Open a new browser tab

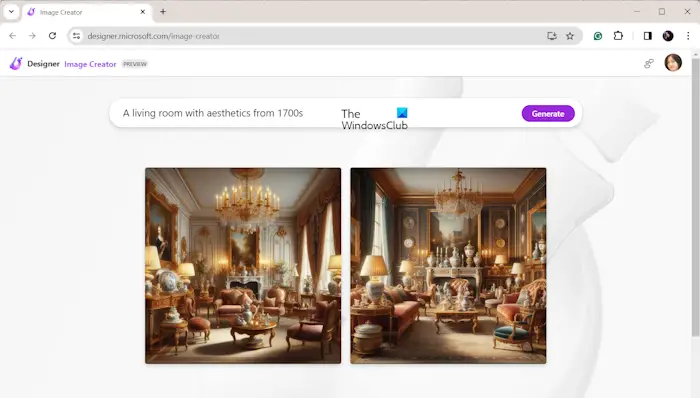163,12
